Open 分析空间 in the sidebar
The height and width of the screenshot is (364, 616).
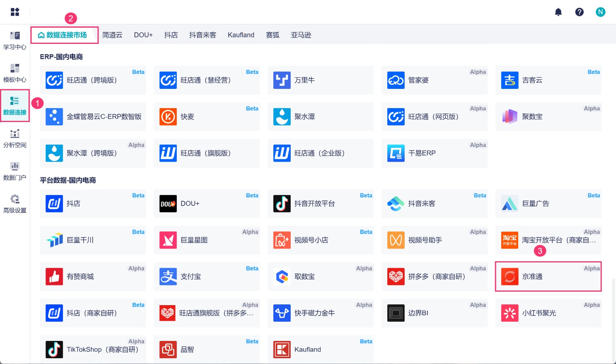[15, 139]
